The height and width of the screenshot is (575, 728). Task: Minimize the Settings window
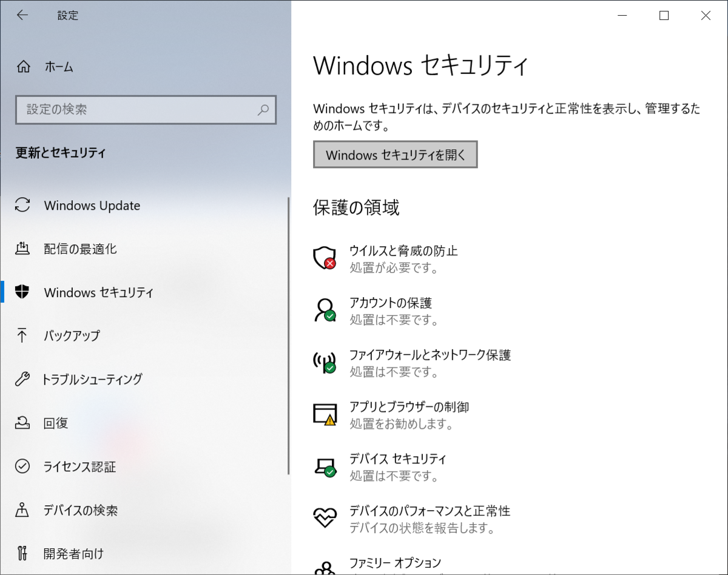(x=622, y=16)
